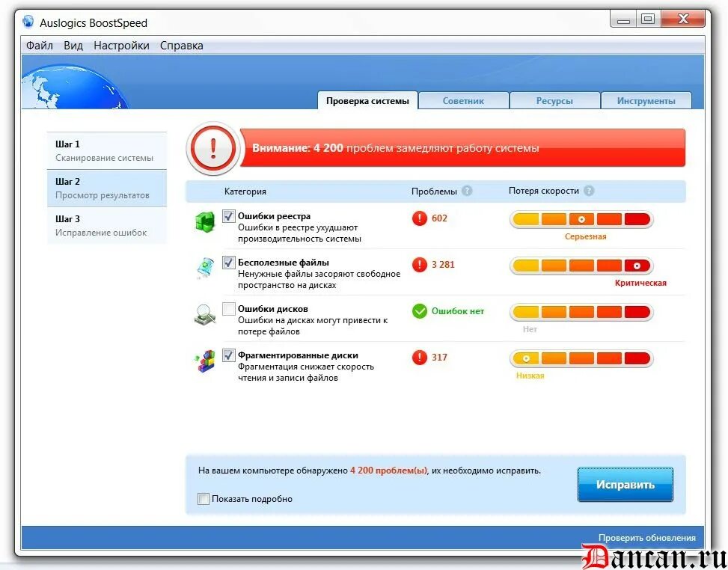Switch to the Инструменты tab
This screenshot has height=570, width=728.
tap(646, 101)
